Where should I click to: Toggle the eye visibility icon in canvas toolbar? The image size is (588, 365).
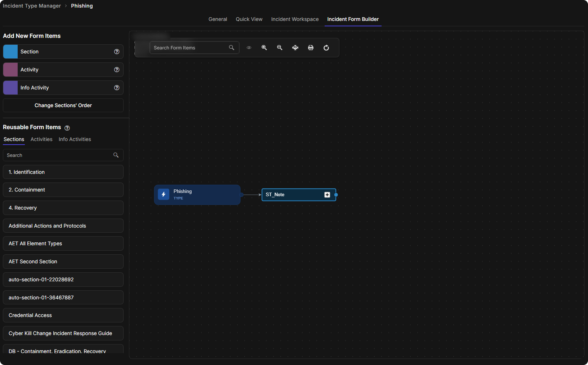pos(249,48)
